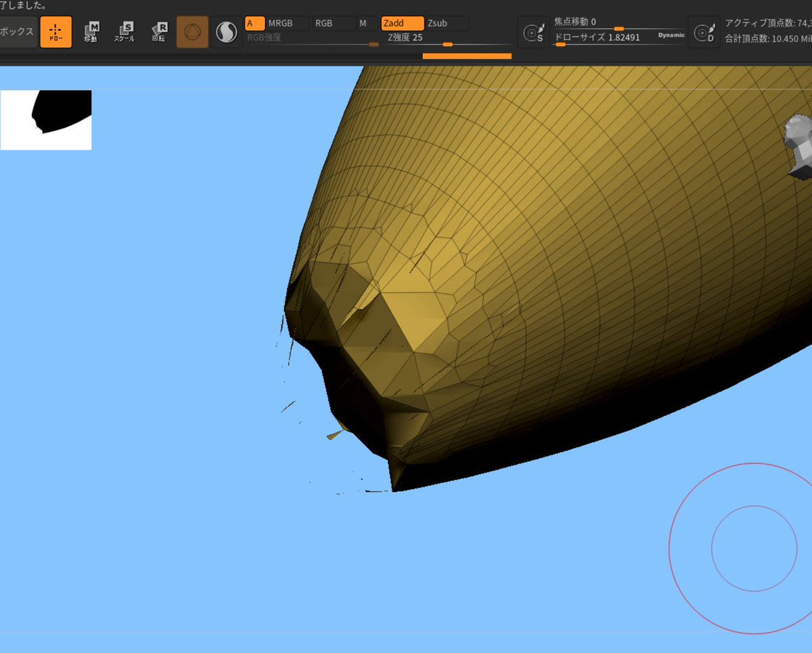Screen dimensions: 812x653
Task: Enable the M material mode
Action: tap(366, 24)
